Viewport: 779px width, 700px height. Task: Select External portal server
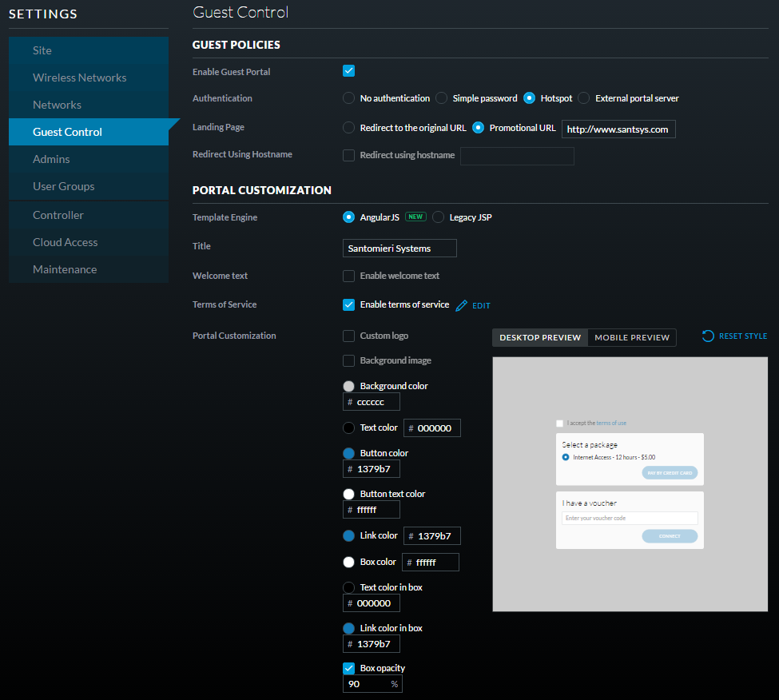click(x=582, y=97)
